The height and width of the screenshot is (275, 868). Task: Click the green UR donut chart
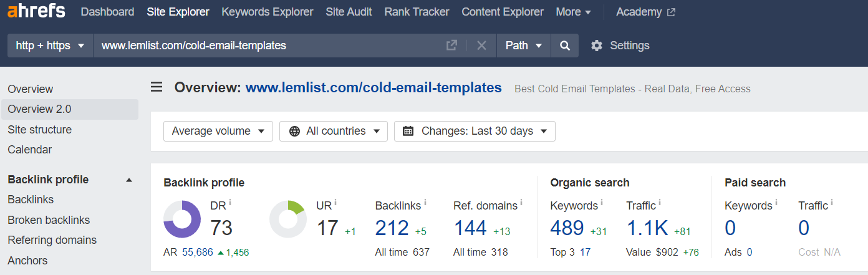(x=288, y=219)
